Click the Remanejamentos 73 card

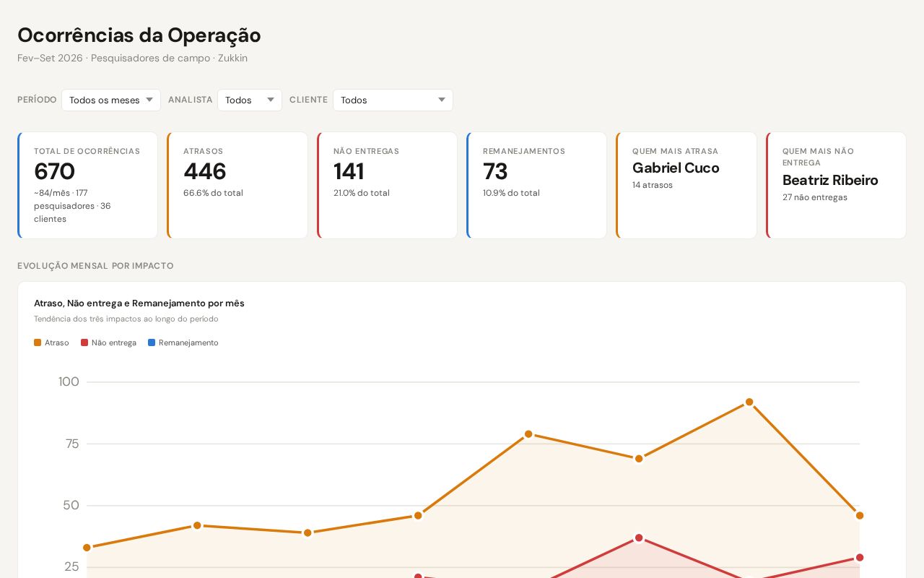536,185
